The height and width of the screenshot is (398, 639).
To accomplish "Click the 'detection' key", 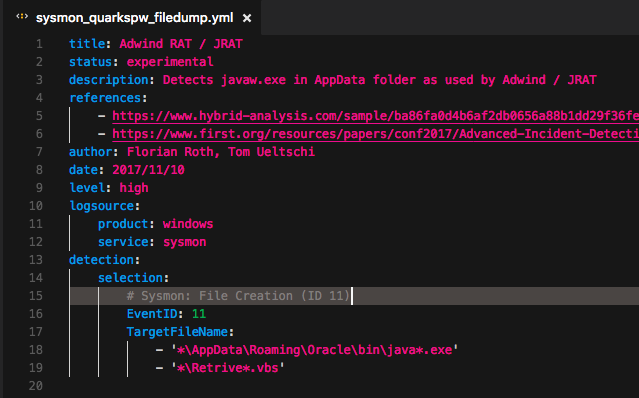I will click(101, 260).
